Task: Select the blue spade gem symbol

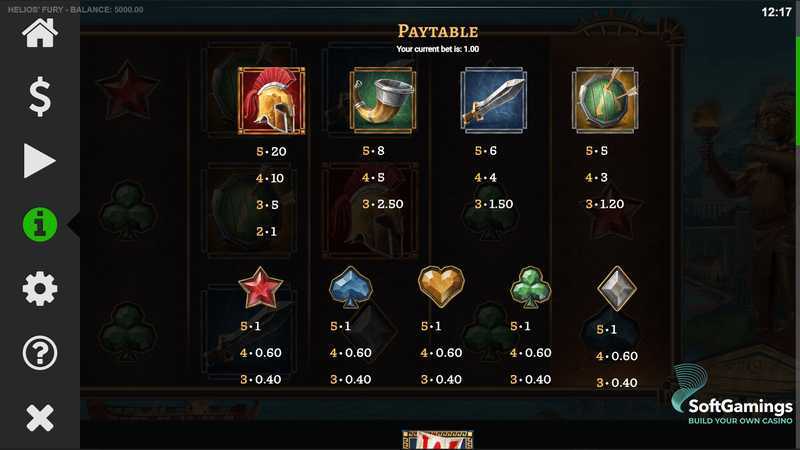Action: point(351,287)
